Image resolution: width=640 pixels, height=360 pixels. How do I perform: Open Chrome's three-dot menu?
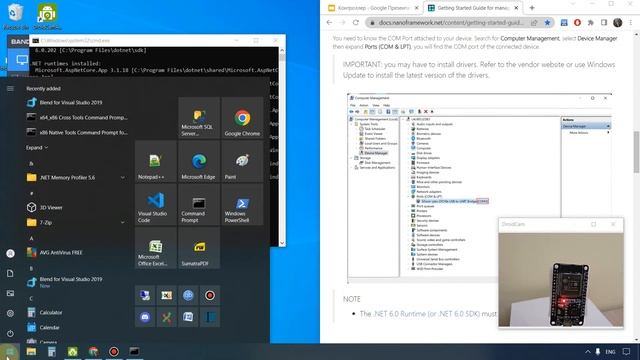[631, 22]
